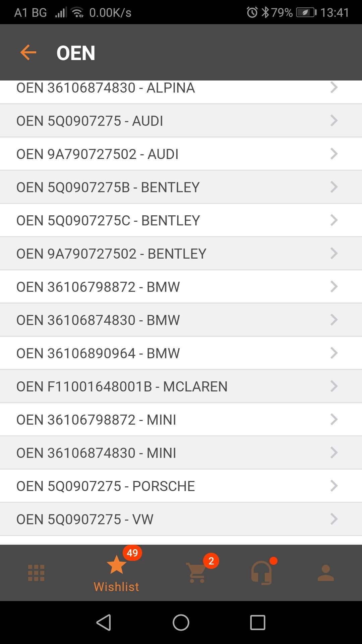
Task: Choose OEN 36106874830 - MINI item
Action: 181,453
